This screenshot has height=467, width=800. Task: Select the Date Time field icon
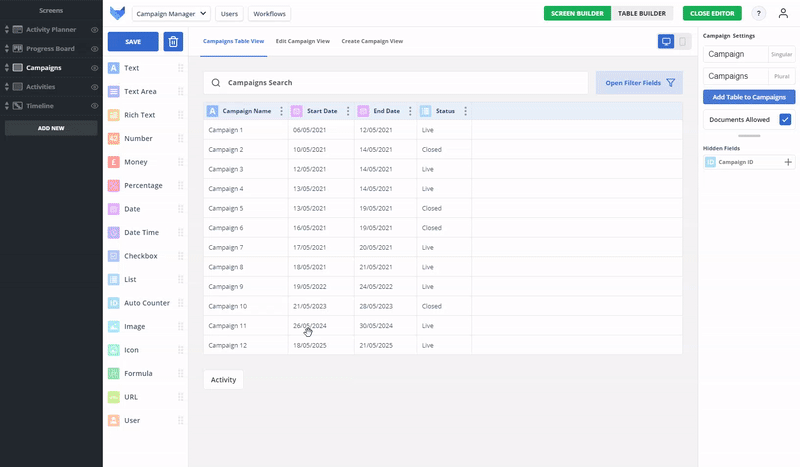(114, 232)
